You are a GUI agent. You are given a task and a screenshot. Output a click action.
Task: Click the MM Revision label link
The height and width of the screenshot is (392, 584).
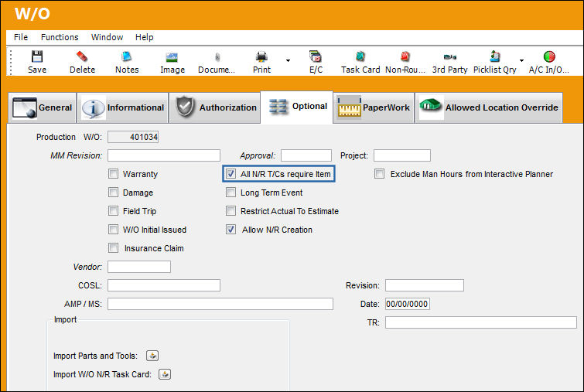pos(76,155)
